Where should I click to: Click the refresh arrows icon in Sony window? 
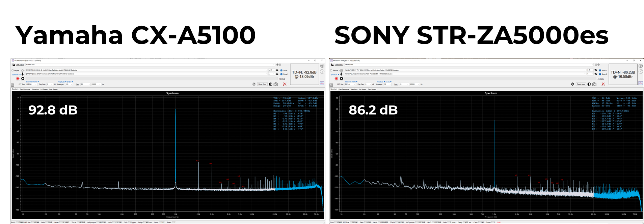point(572,84)
